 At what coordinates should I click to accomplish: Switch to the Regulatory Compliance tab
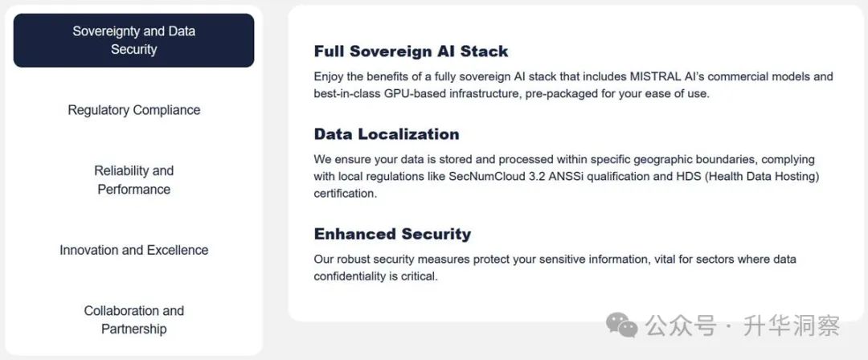click(x=133, y=110)
